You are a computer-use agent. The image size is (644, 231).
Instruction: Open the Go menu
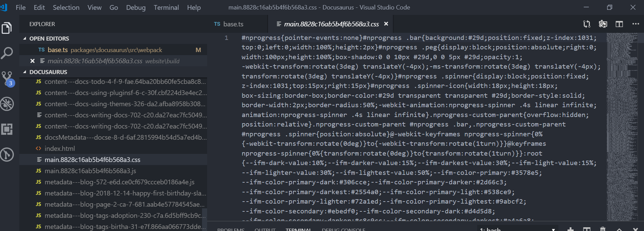tap(114, 7)
